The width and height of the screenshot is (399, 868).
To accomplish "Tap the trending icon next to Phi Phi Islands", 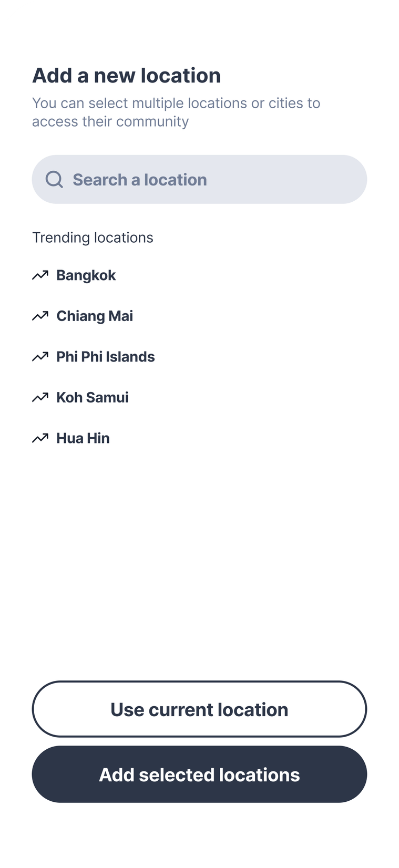I will [40, 357].
